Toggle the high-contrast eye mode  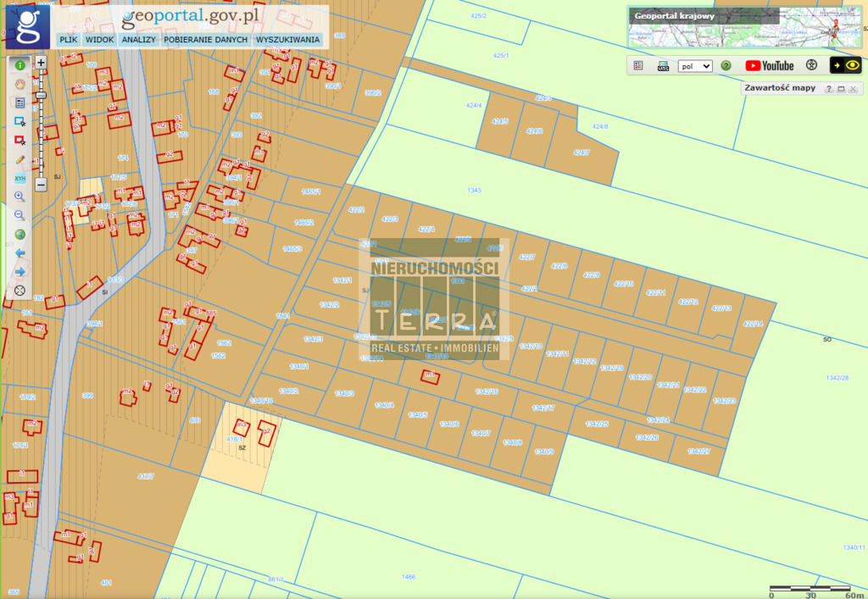[x=845, y=65]
